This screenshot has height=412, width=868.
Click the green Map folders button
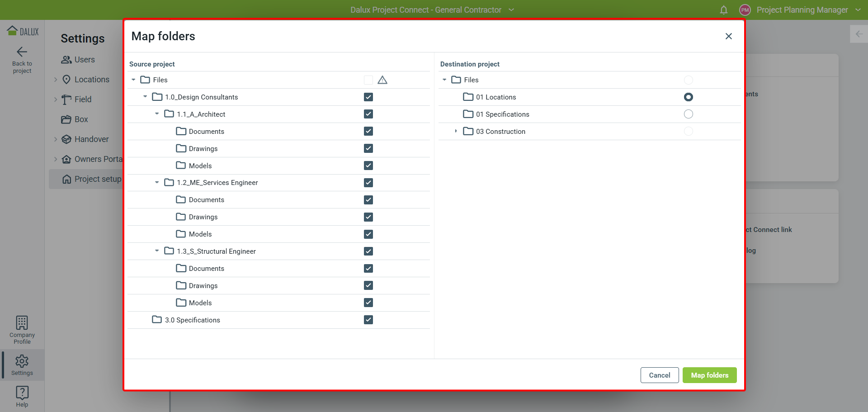709,375
